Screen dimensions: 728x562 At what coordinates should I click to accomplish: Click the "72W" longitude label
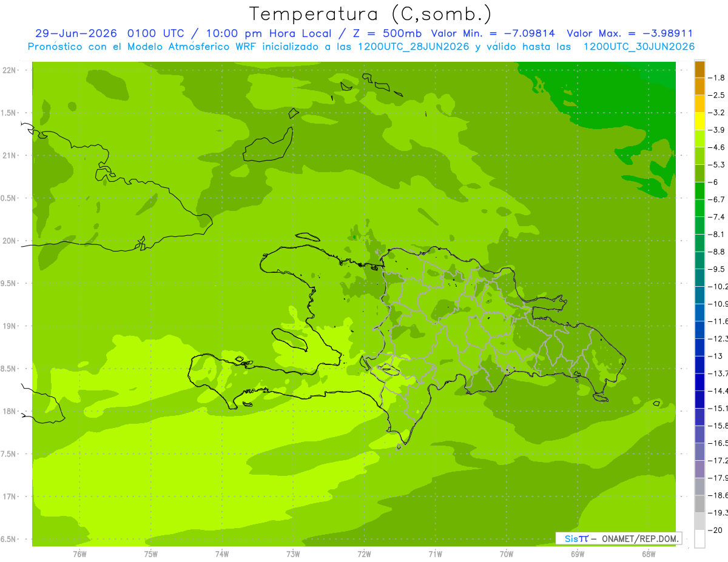364,554
